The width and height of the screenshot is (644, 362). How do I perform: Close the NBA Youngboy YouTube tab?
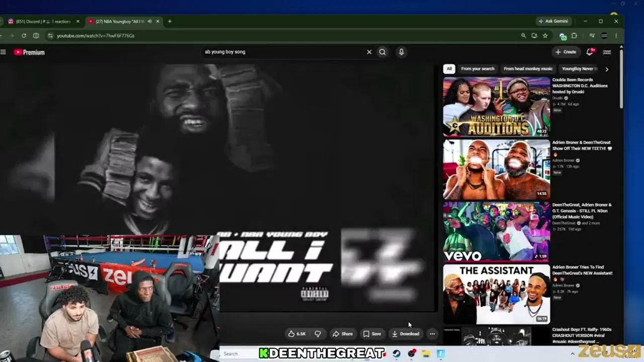[x=157, y=22]
